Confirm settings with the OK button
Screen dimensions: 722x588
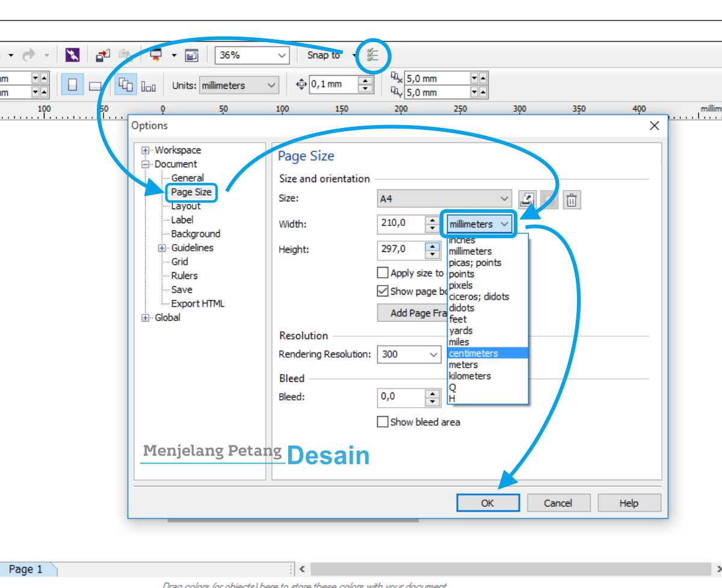tap(489, 503)
